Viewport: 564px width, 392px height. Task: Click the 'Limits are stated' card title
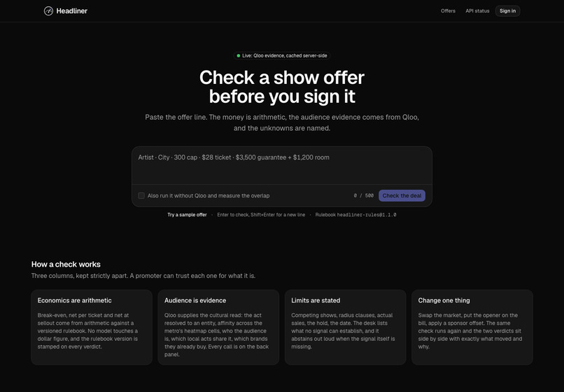(x=316, y=300)
